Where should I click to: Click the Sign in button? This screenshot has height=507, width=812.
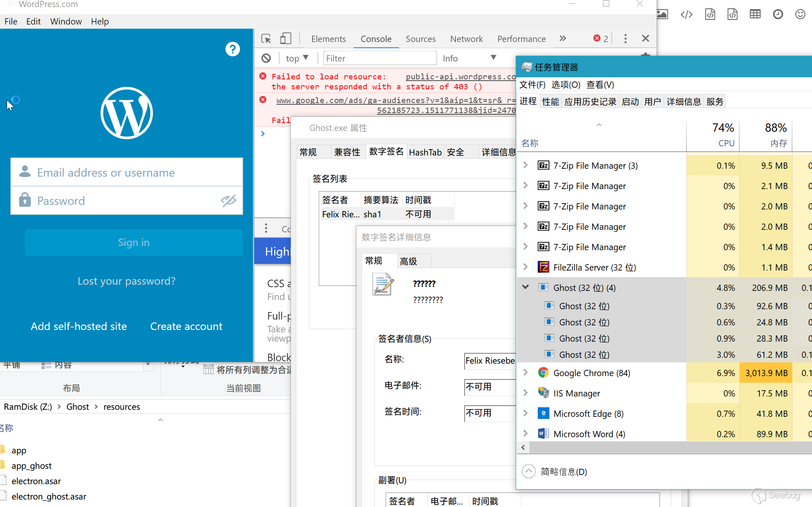(134, 243)
